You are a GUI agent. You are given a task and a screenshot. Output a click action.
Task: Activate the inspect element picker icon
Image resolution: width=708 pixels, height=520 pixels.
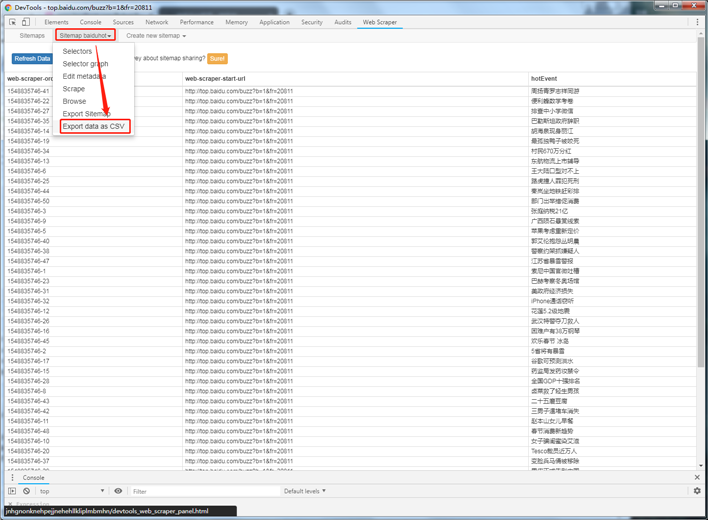tap(13, 22)
